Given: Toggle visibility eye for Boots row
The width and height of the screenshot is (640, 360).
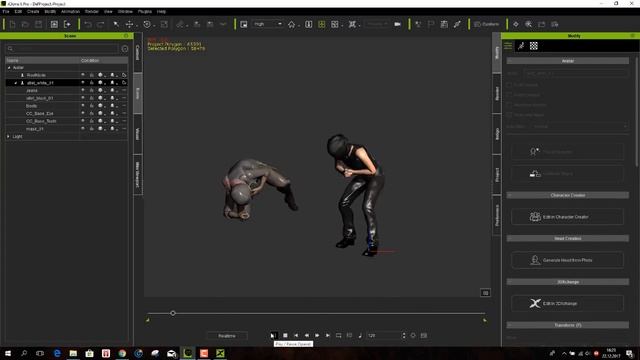Looking at the screenshot, I should (83, 106).
